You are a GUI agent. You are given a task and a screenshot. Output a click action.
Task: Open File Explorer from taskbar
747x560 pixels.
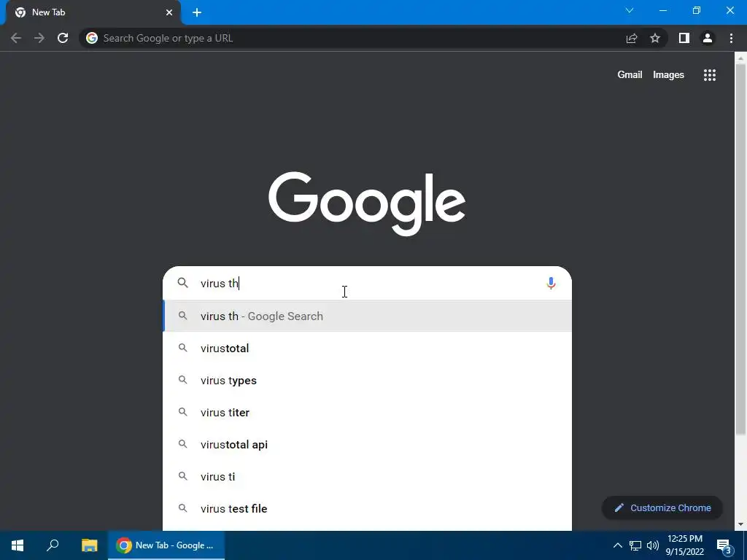pyautogui.click(x=89, y=545)
